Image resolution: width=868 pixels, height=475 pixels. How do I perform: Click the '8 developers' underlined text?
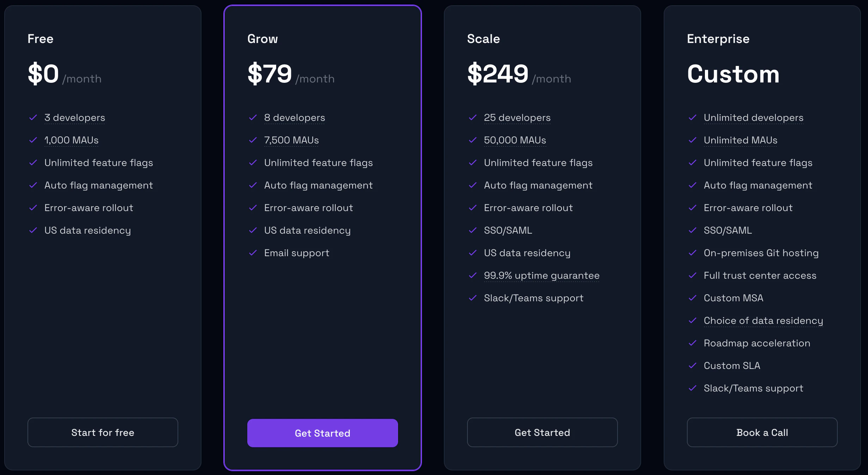(294, 118)
